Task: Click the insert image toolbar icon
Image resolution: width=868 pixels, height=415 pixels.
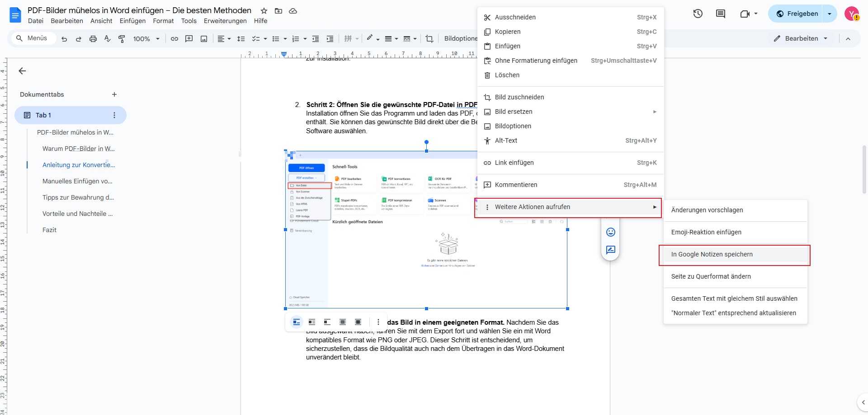Action: tap(204, 39)
